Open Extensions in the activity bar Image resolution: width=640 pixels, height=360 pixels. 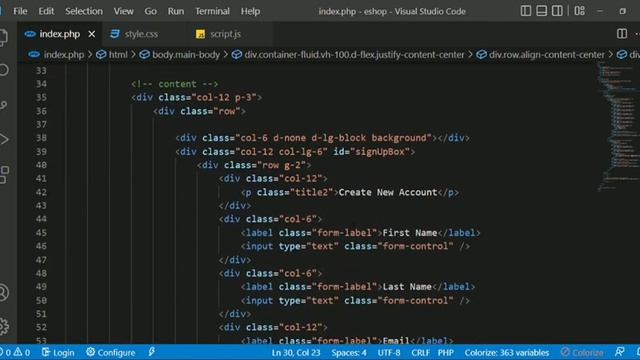click(3, 174)
